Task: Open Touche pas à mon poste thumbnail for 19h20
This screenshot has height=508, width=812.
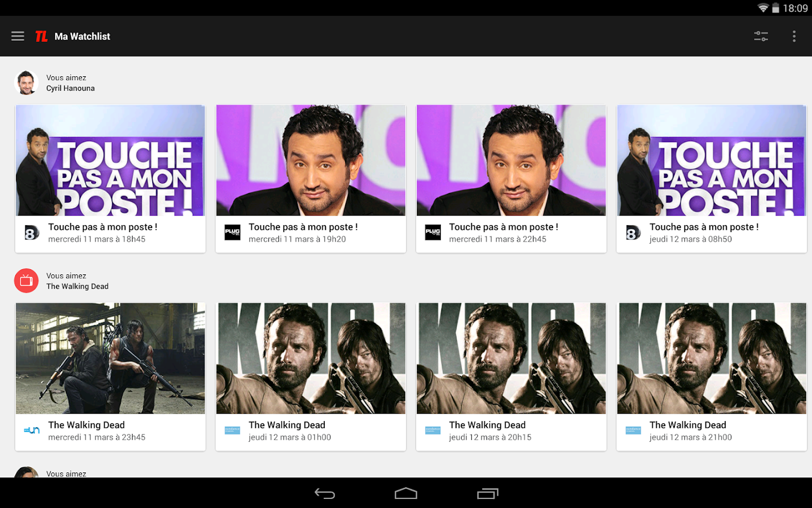Action: point(311,160)
